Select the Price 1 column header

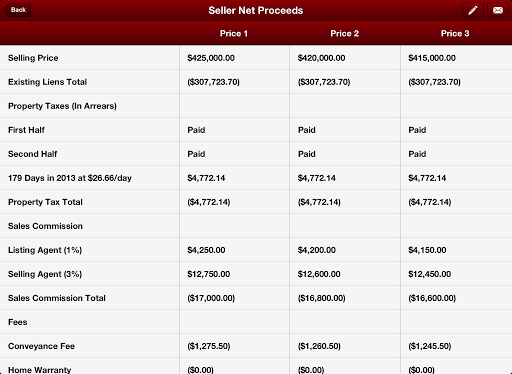pos(234,33)
